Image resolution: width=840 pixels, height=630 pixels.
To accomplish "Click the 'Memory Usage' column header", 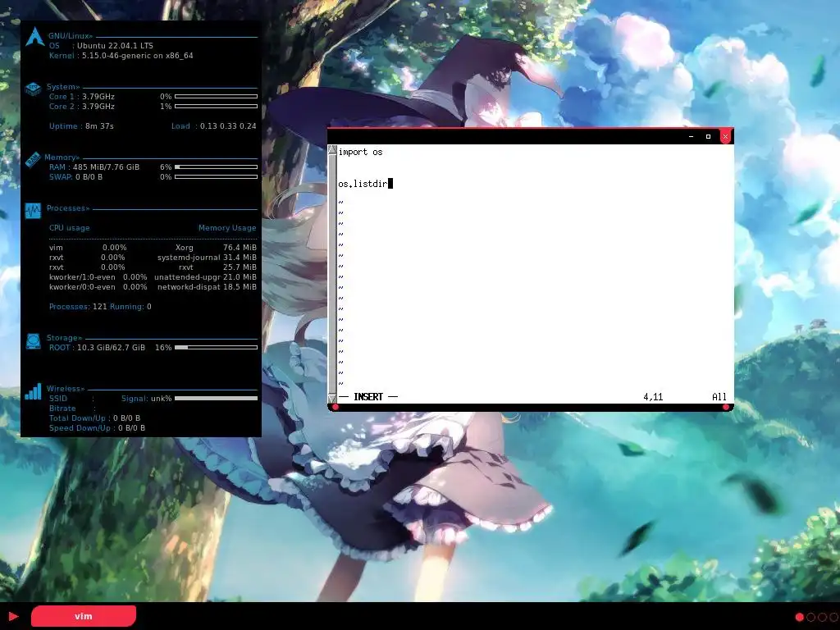I will click(227, 228).
